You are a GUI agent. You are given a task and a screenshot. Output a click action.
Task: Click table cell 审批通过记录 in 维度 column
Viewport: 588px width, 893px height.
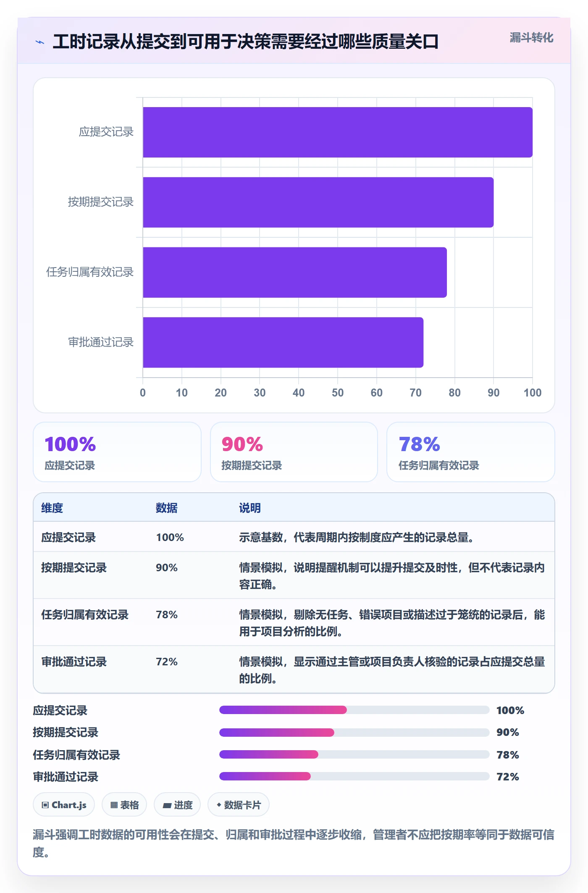coord(74,662)
